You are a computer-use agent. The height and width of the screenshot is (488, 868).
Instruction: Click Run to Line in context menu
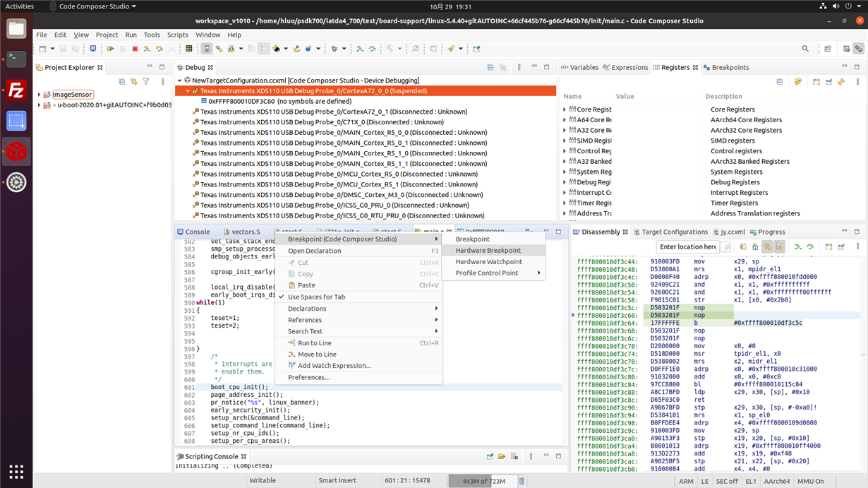(314, 343)
